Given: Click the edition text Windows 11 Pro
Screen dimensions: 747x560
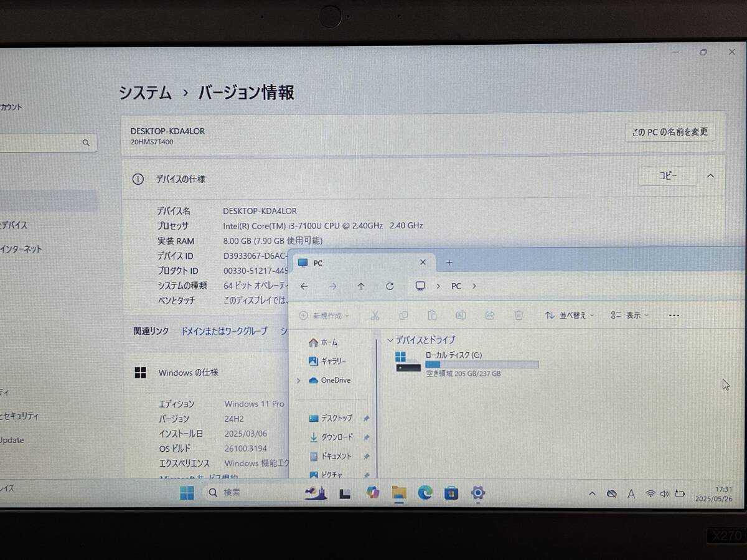Looking at the screenshot, I should [254, 404].
